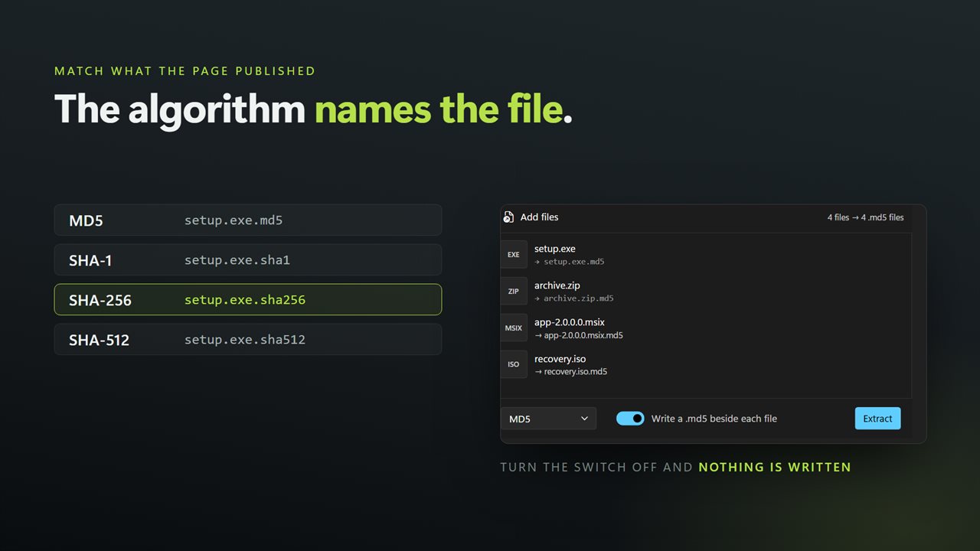Screen dimensions: 980x551
Task: Click the "MATCH WHAT THE PAGE PUBLISHED" tagline
Action: click(185, 71)
